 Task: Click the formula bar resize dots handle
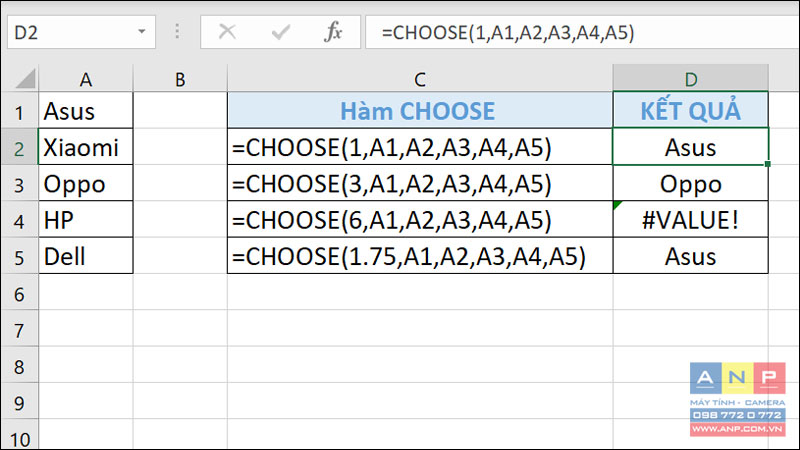click(177, 32)
